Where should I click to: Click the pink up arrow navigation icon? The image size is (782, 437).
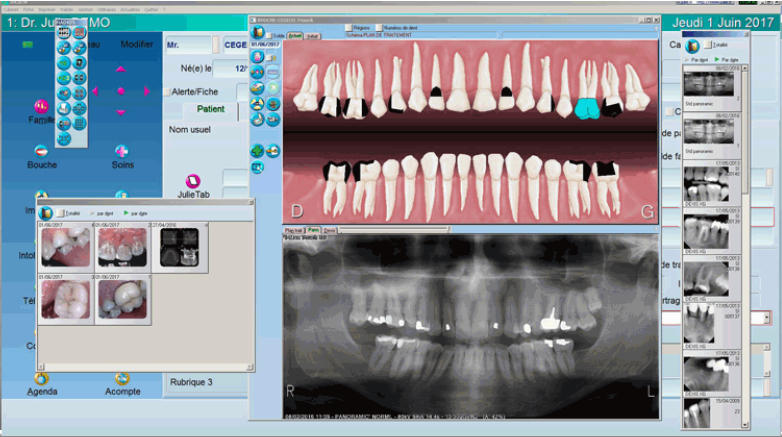pos(121,69)
